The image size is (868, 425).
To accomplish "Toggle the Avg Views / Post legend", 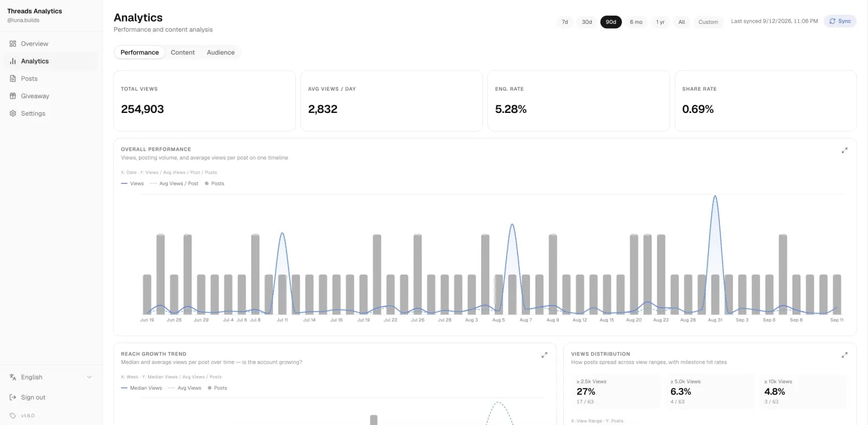I will 174,183.
